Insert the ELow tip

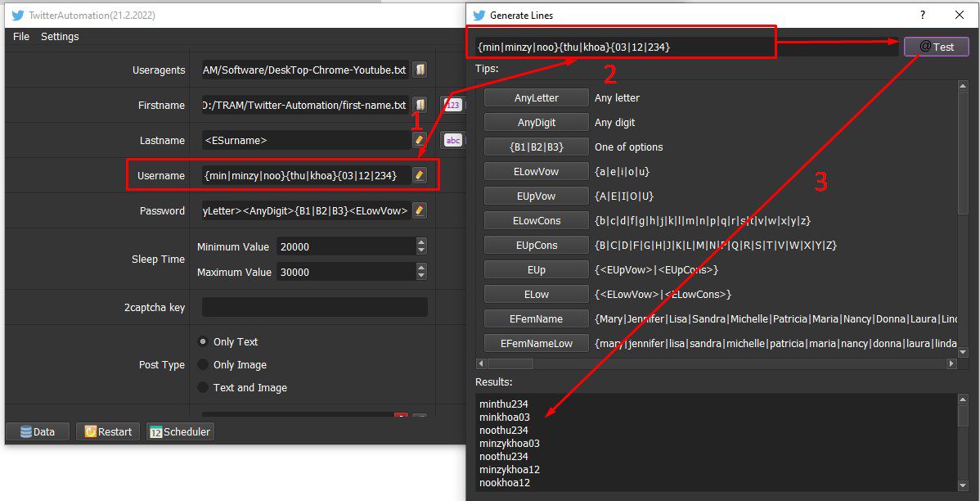[x=537, y=294]
